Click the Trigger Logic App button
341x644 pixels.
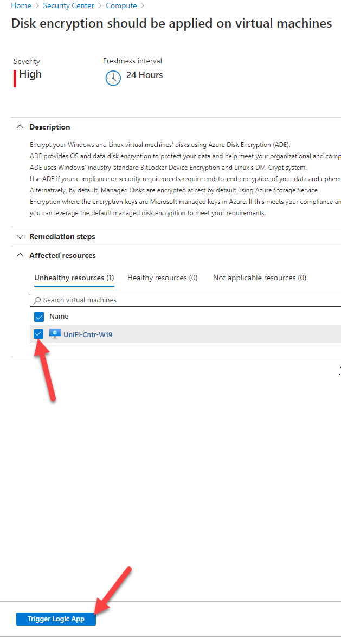56,619
